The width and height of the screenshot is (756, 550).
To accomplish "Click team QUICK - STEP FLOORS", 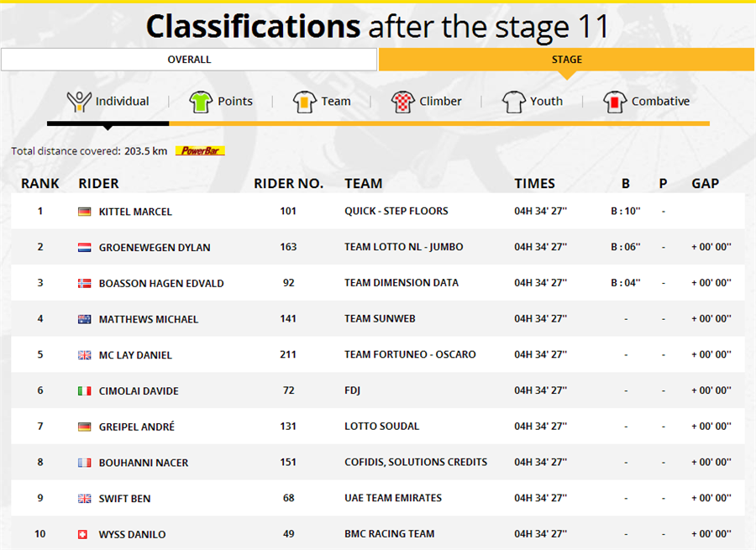I will (x=396, y=211).
